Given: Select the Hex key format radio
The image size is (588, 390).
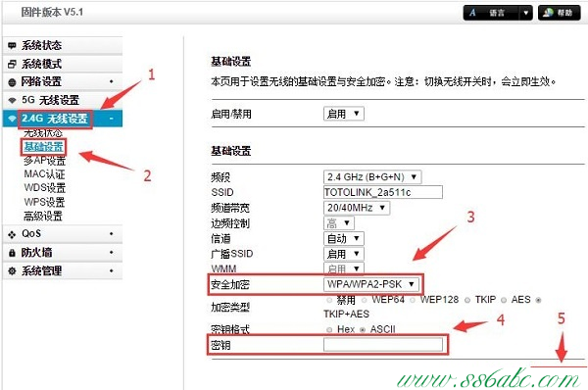Looking at the screenshot, I should tap(329, 329).
